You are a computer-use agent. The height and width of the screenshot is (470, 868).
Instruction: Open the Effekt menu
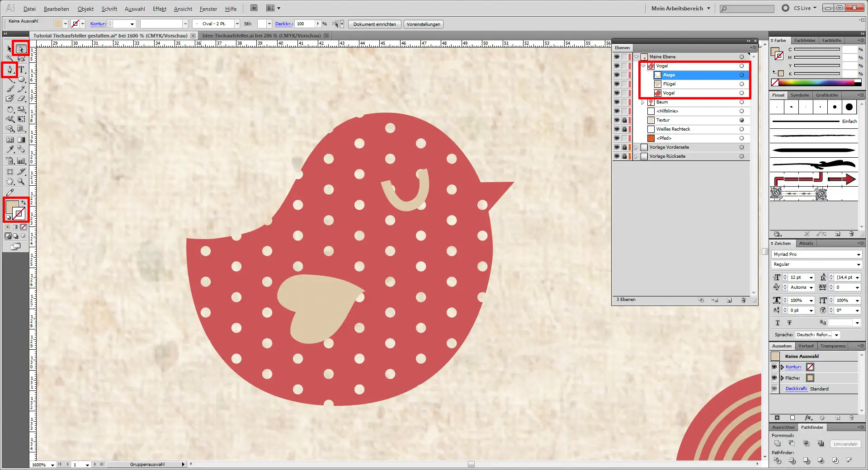pyautogui.click(x=159, y=9)
